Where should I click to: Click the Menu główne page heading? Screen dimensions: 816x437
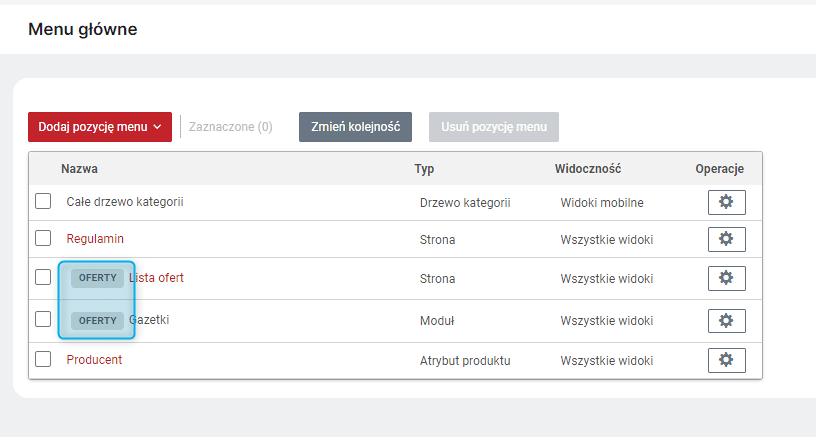tap(83, 29)
